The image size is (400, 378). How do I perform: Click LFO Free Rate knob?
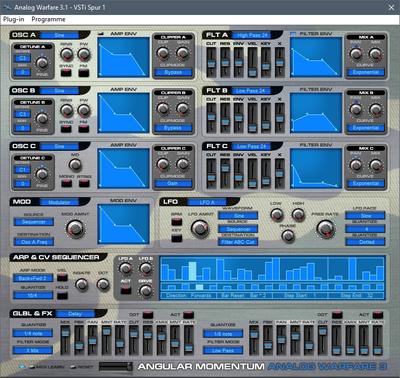pos(326,229)
